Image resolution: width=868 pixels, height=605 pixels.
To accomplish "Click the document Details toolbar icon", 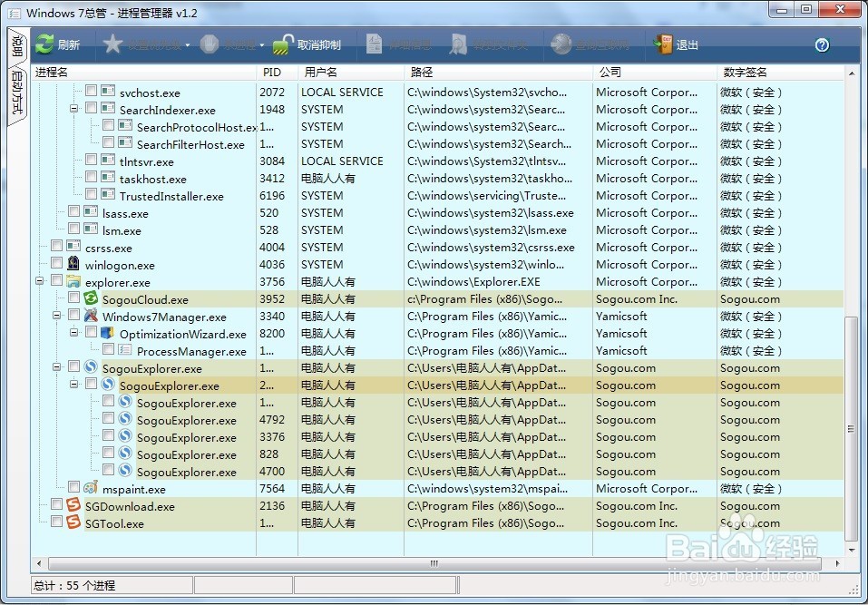I will click(x=374, y=44).
